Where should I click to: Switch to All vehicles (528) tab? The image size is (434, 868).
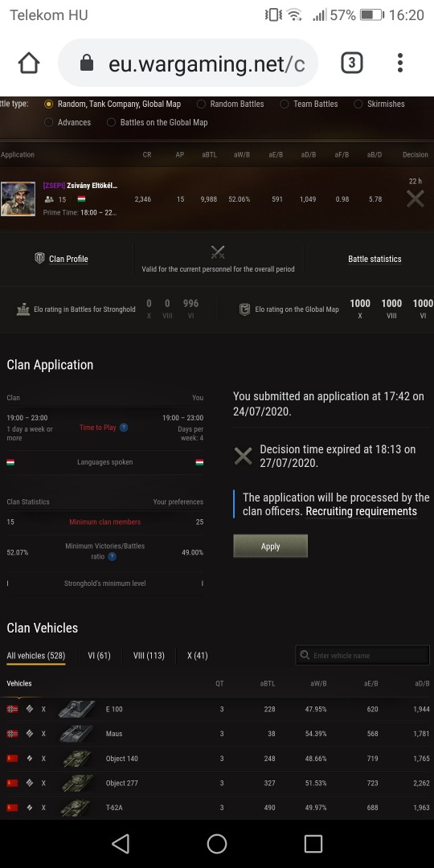pos(36,656)
